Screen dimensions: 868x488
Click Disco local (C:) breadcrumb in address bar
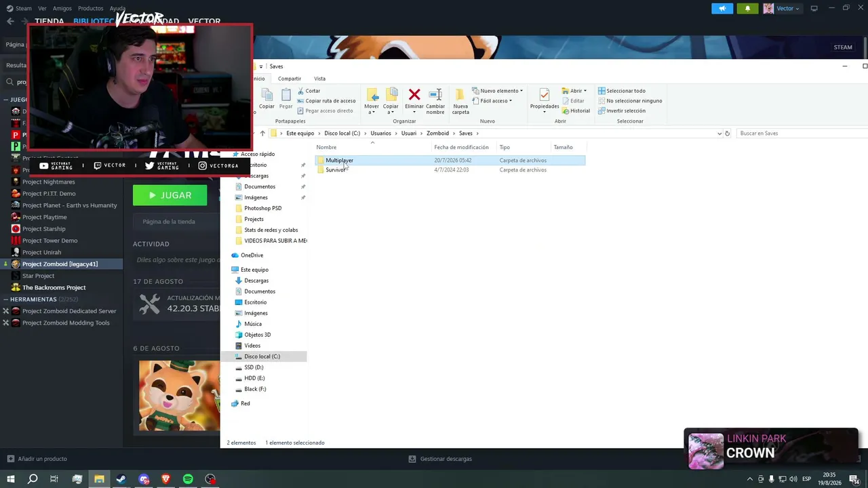point(342,134)
